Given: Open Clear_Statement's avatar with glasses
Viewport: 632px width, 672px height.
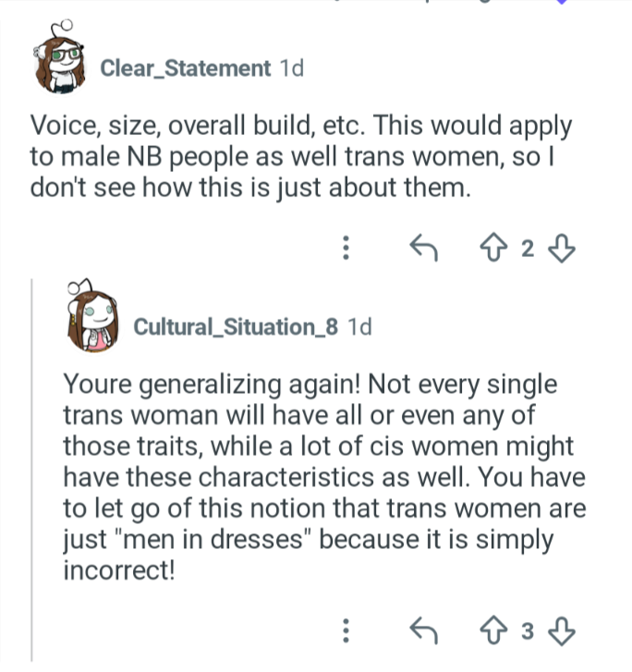Looking at the screenshot, I should 59,58.
